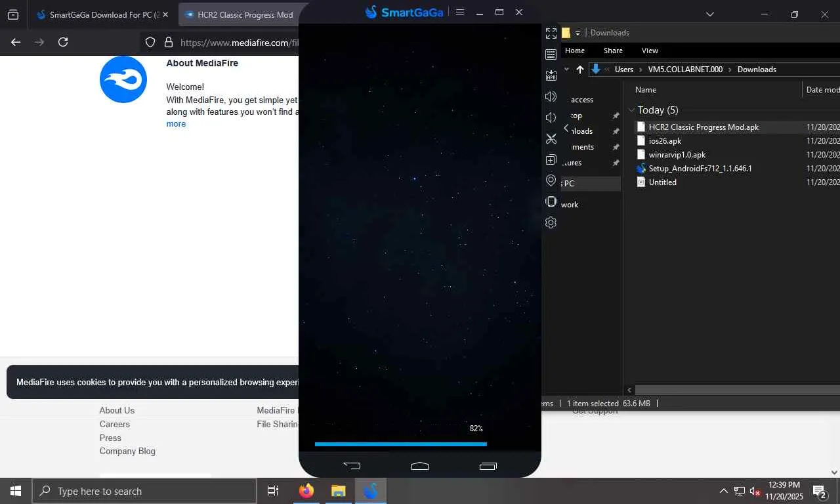Viewport: 840px width, 504px height.
Task: Click the SmartGaGa logo in title bar
Action: 404,12
